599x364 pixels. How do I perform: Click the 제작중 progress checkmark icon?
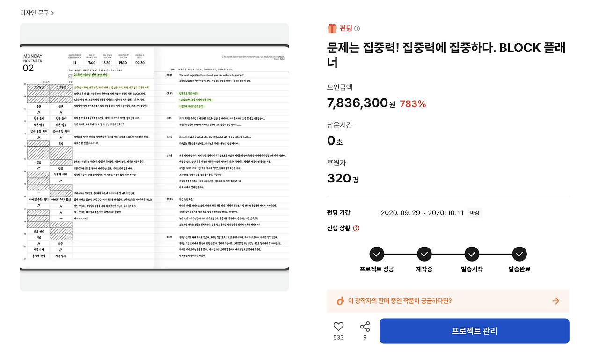(424, 254)
